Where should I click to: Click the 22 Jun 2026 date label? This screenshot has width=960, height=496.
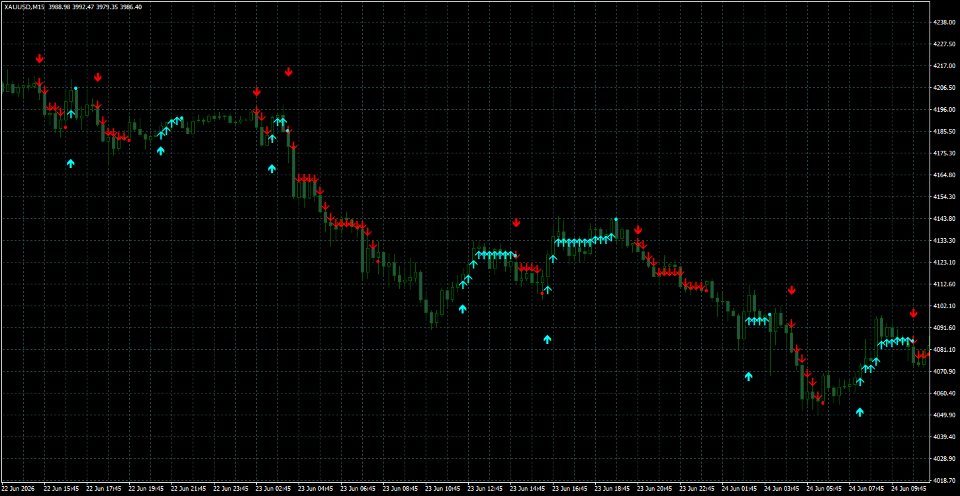(x=18, y=489)
